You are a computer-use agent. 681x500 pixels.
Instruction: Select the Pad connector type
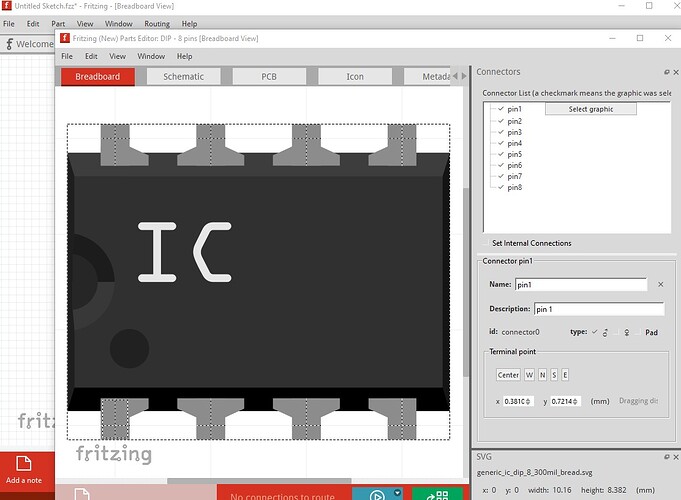pyautogui.click(x=651, y=332)
